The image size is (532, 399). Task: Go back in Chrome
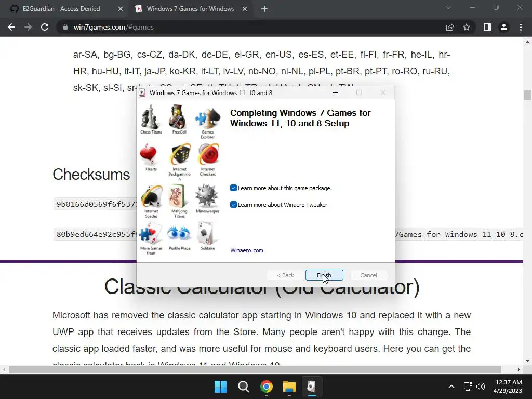pos(11,27)
